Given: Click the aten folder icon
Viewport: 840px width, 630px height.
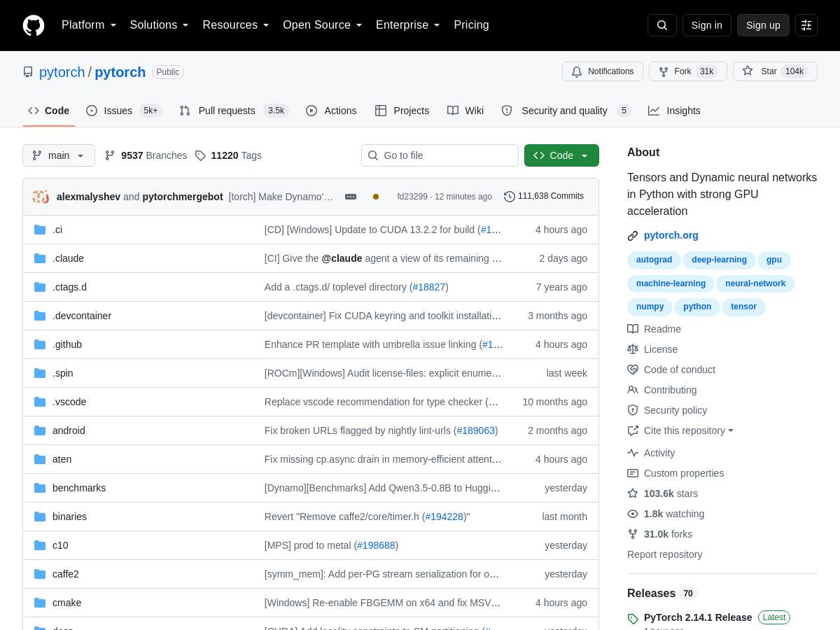Looking at the screenshot, I should 40,459.
